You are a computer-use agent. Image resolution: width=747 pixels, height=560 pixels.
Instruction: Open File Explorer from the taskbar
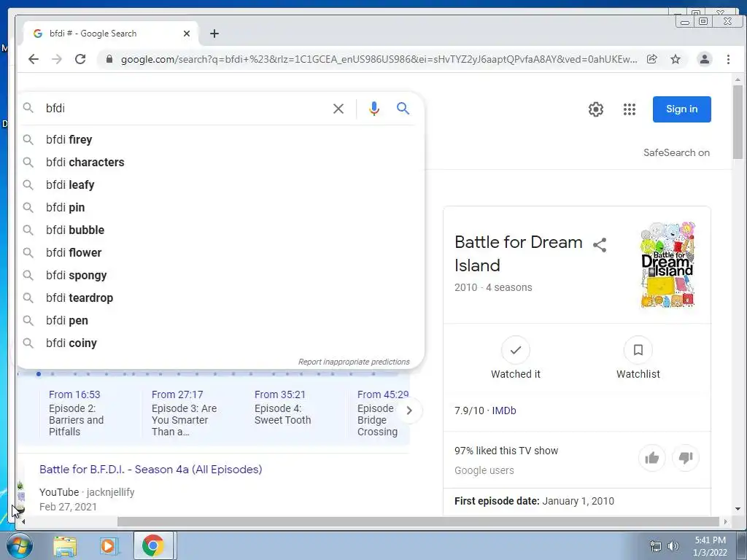click(65, 545)
